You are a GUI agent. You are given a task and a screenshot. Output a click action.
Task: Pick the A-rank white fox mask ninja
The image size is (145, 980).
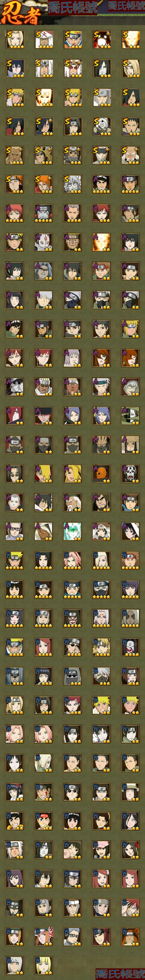pyautogui.click(x=44, y=242)
